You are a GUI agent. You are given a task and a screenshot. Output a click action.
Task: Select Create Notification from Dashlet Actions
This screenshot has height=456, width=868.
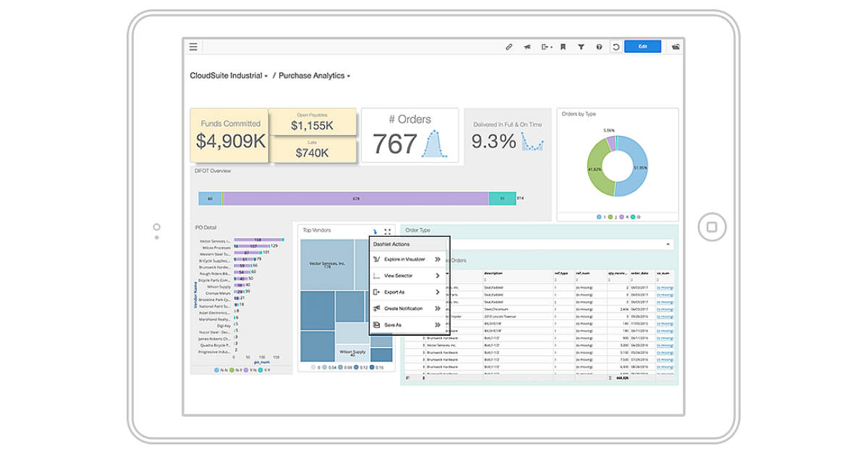[x=404, y=308]
